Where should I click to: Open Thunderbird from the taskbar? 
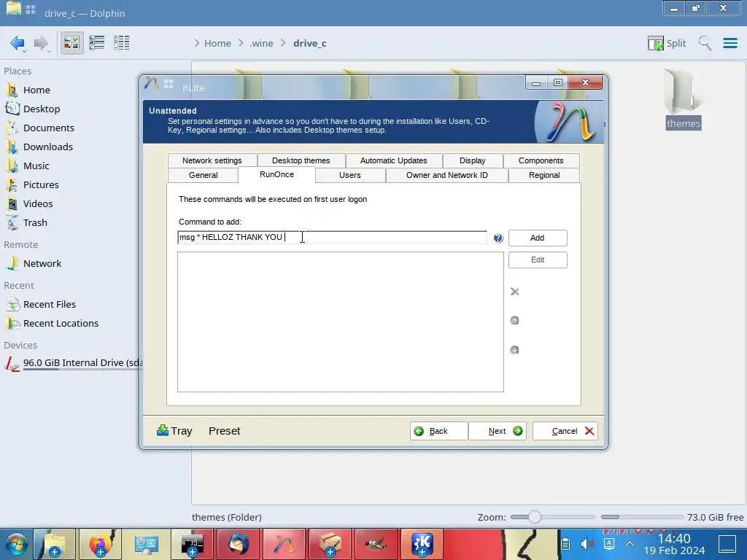[x=239, y=544]
